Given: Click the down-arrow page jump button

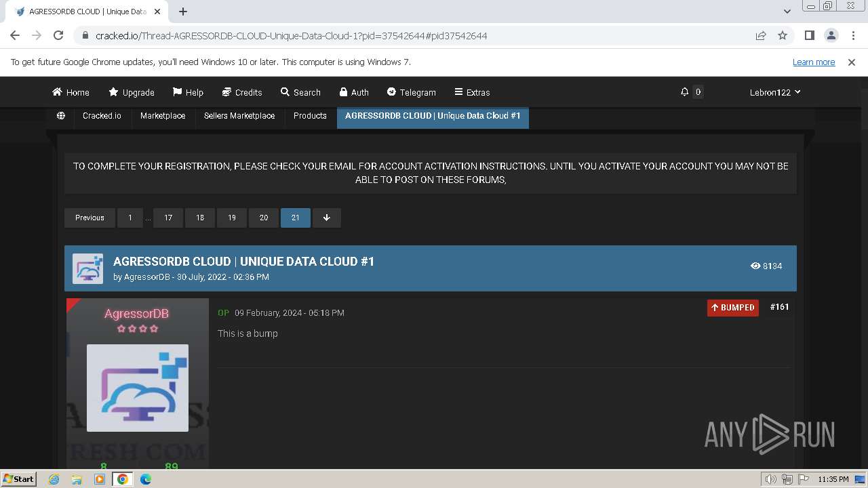Looking at the screenshot, I should 327,218.
